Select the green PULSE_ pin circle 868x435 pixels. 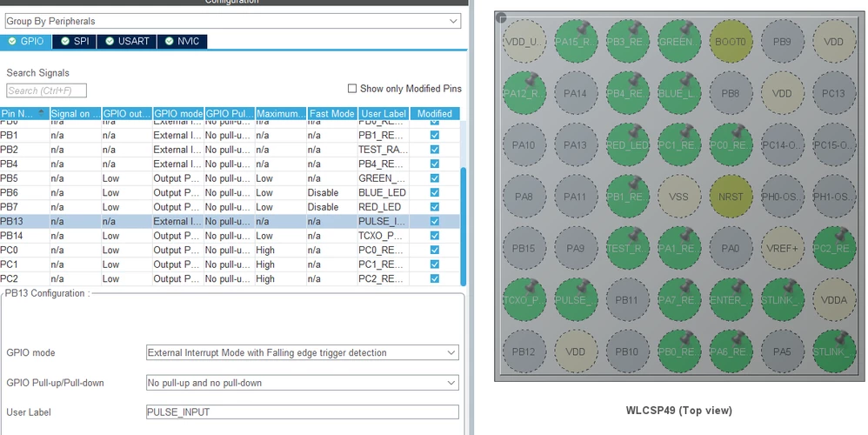click(575, 300)
